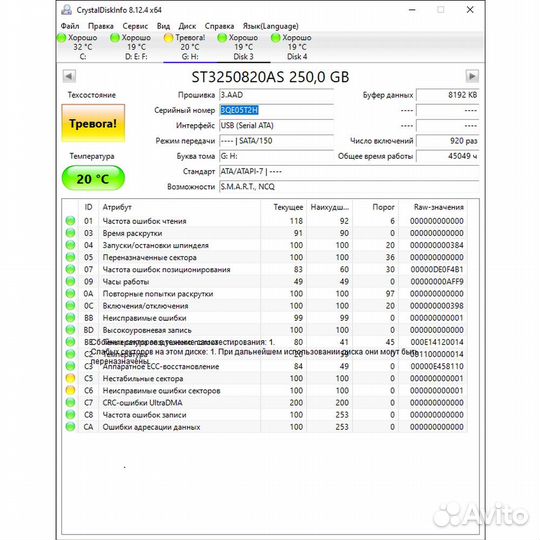
Task: Click the highlighted serial number field
Action: pos(277,110)
